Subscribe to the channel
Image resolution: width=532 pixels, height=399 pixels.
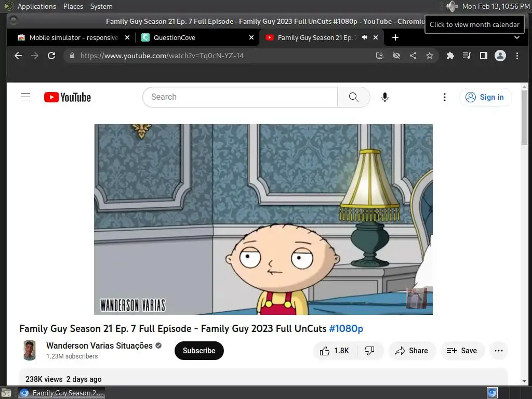[x=199, y=351]
